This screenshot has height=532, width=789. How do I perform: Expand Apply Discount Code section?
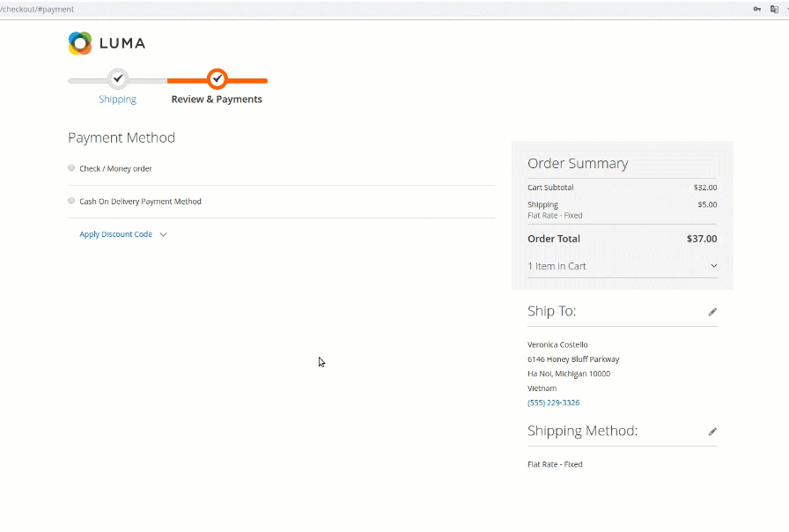tap(123, 234)
